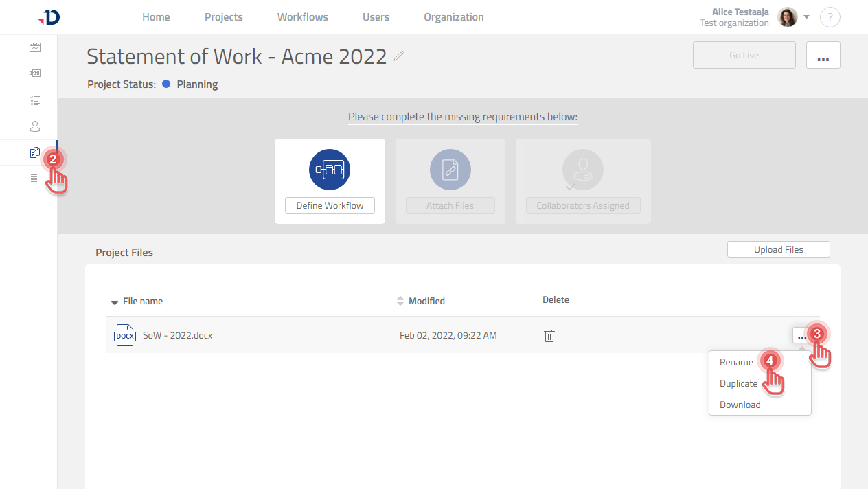Choose Duplicate in the file context menu
The height and width of the screenshot is (489, 868).
tap(738, 383)
